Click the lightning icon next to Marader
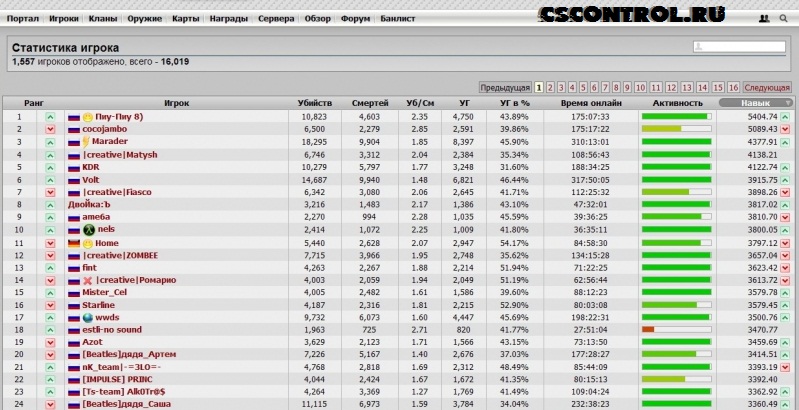 coord(87,142)
